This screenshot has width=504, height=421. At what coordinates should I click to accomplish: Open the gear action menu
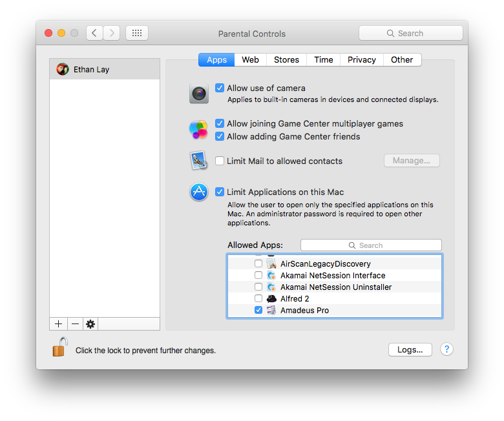coord(90,324)
